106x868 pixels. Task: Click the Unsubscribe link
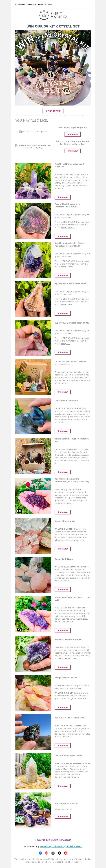coord(59,862)
